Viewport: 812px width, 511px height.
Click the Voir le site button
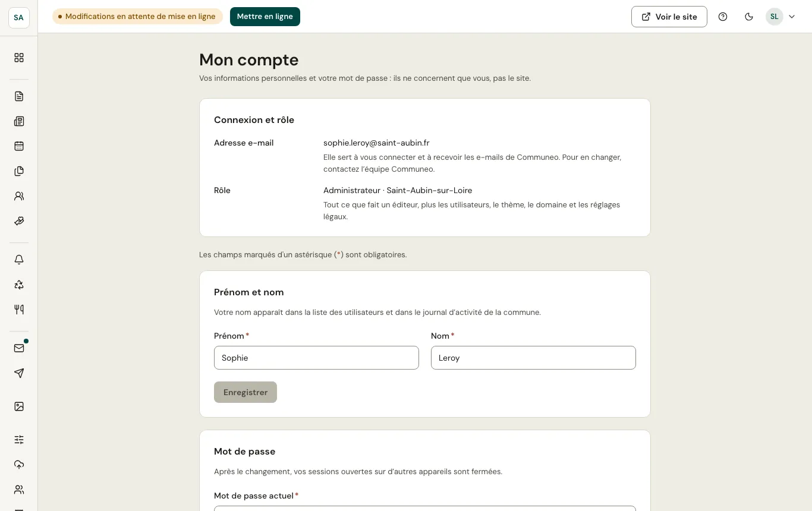pyautogui.click(x=669, y=17)
